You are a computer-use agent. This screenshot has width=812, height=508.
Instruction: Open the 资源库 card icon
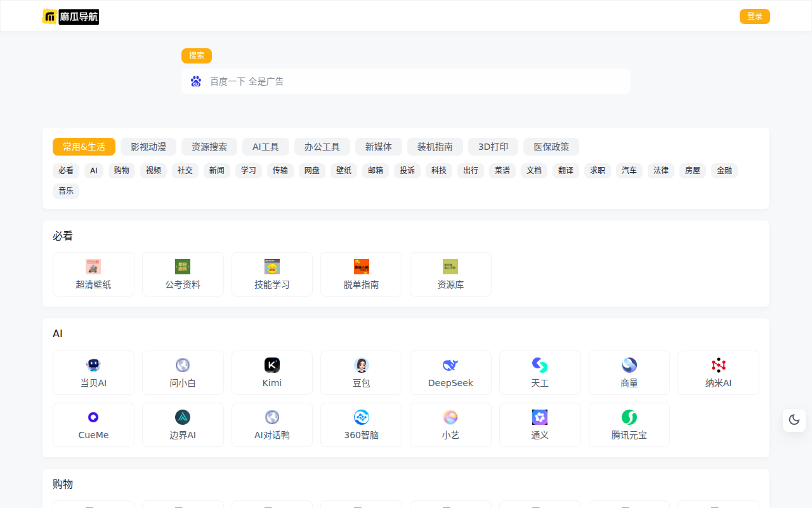click(x=450, y=267)
